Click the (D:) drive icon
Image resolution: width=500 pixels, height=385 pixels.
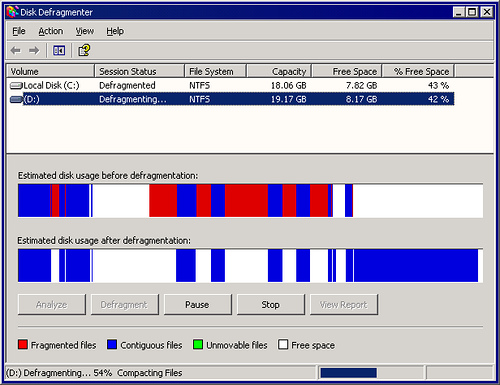(x=16, y=99)
